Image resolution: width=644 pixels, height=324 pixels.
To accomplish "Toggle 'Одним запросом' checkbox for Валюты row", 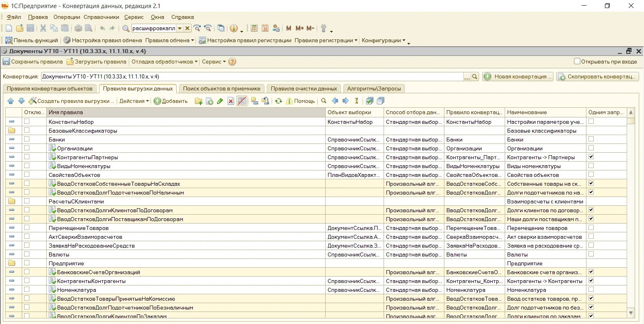I will [x=591, y=254].
